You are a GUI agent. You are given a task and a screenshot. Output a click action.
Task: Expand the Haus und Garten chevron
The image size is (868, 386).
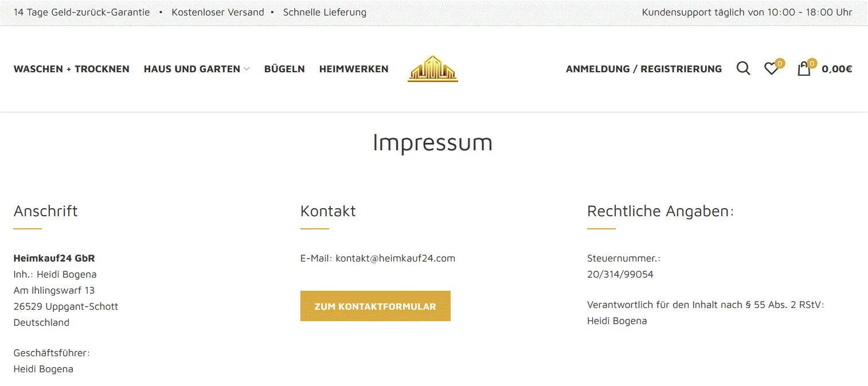coord(247,69)
